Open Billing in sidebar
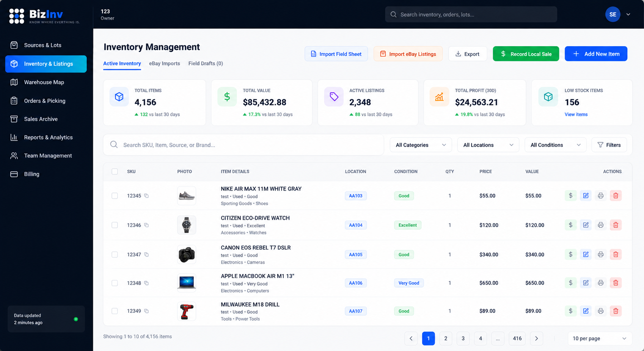The height and width of the screenshot is (351, 644). (46, 174)
